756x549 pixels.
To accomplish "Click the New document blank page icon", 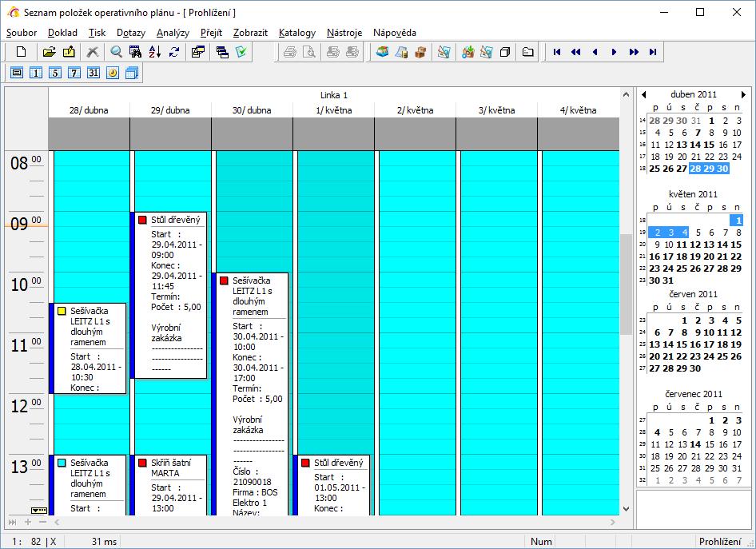I will (x=21, y=52).
